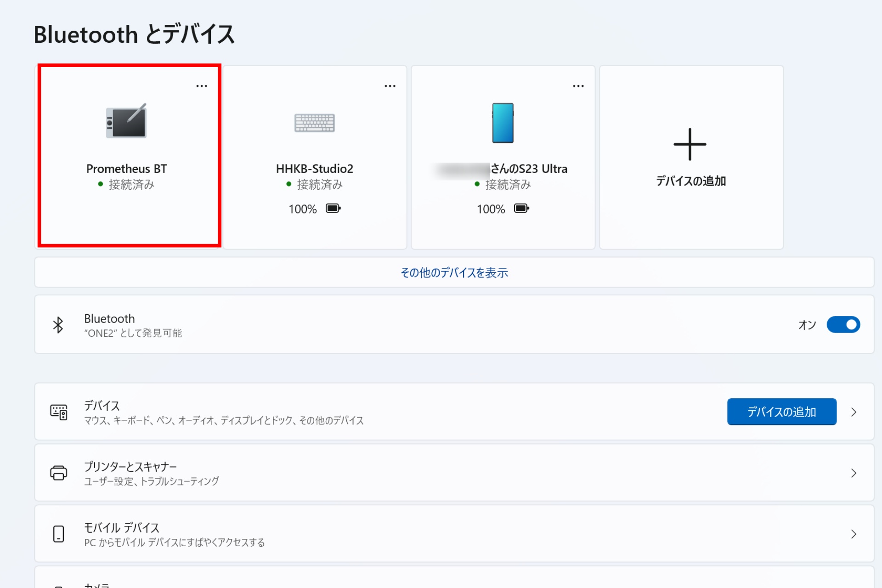Expand the プリンターとスキャナー row chevron

854,473
